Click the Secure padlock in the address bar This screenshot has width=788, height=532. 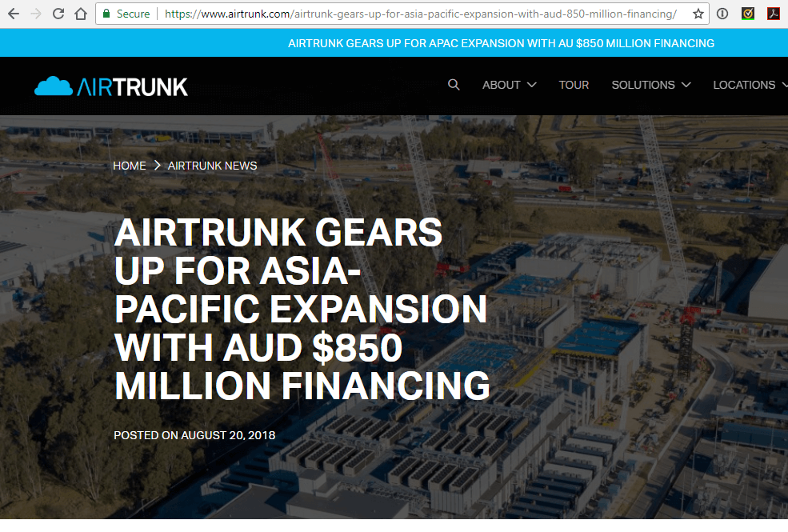106,14
